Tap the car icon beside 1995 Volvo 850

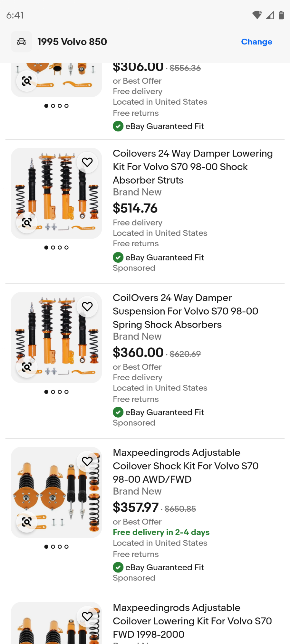pos(21,42)
